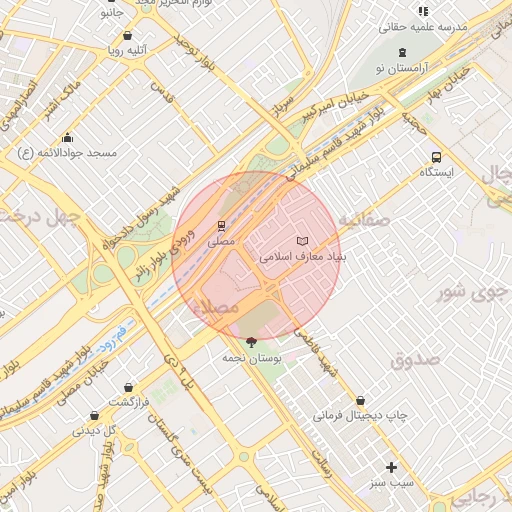
Task: Select the گل دیدنی shop icon
Action: (95, 415)
